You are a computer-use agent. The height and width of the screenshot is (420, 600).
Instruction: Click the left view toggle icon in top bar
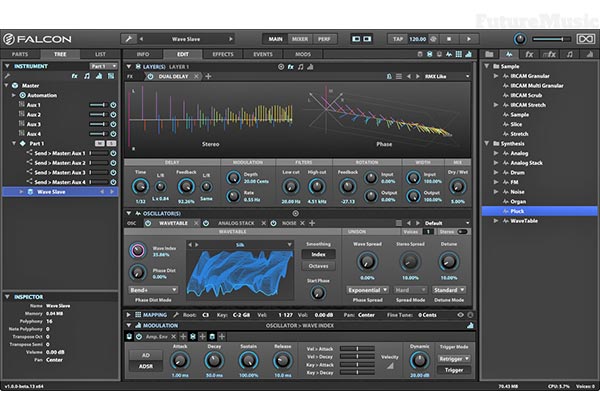[356, 39]
